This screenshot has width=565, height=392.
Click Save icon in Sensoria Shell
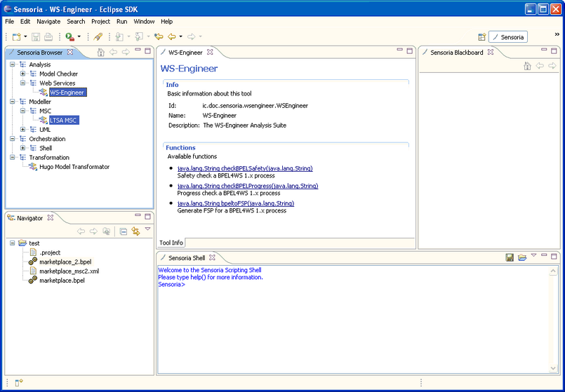point(510,257)
